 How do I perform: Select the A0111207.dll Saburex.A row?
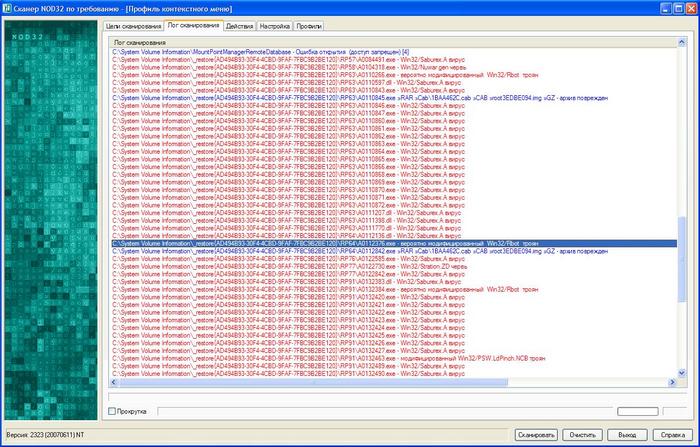[394, 213]
